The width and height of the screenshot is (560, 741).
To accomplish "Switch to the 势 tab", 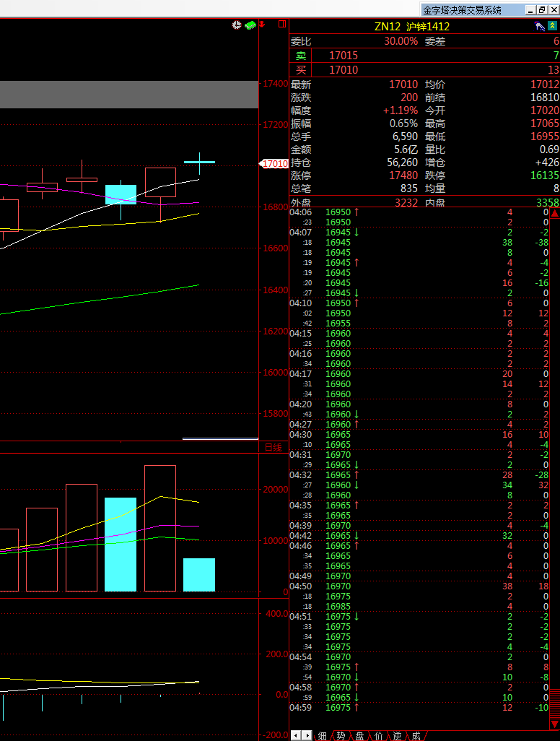I will (x=341, y=735).
